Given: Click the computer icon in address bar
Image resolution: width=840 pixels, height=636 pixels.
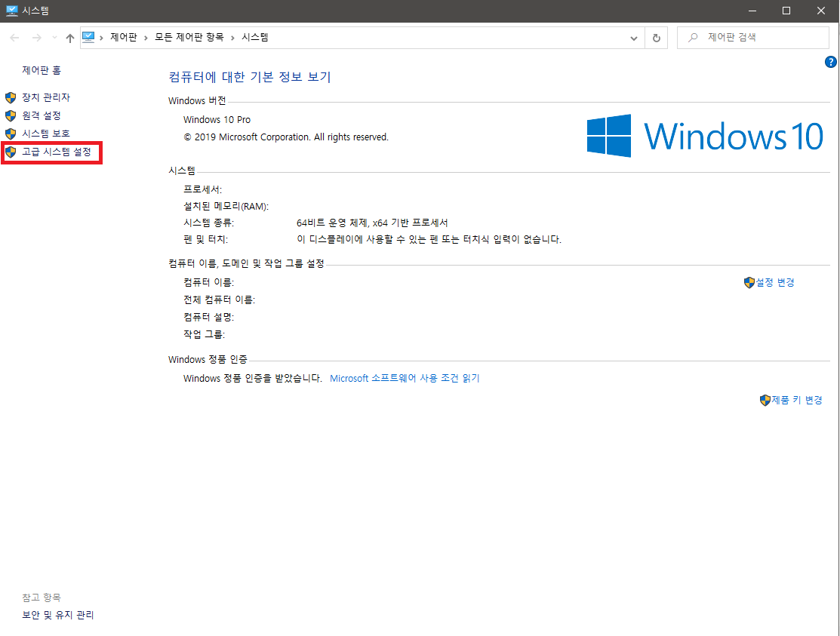Looking at the screenshot, I should click(88, 37).
